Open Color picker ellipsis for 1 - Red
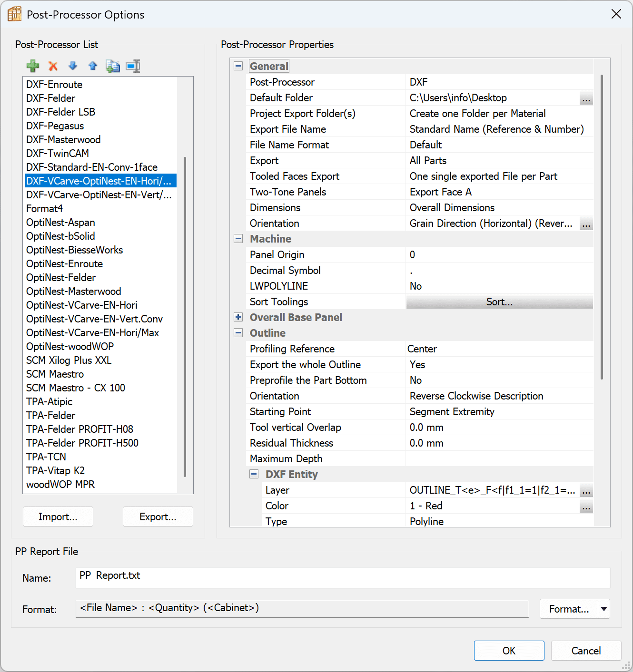This screenshot has height=672, width=633. [586, 506]
